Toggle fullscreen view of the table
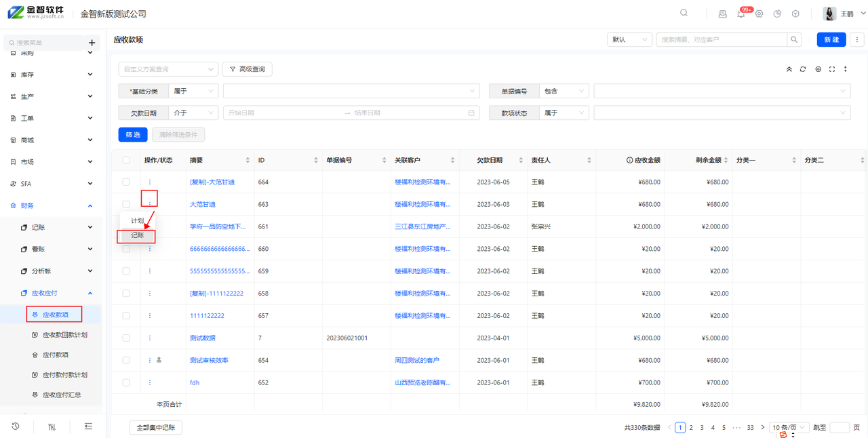This screenshot has width=868, height=438. (832, 69)
